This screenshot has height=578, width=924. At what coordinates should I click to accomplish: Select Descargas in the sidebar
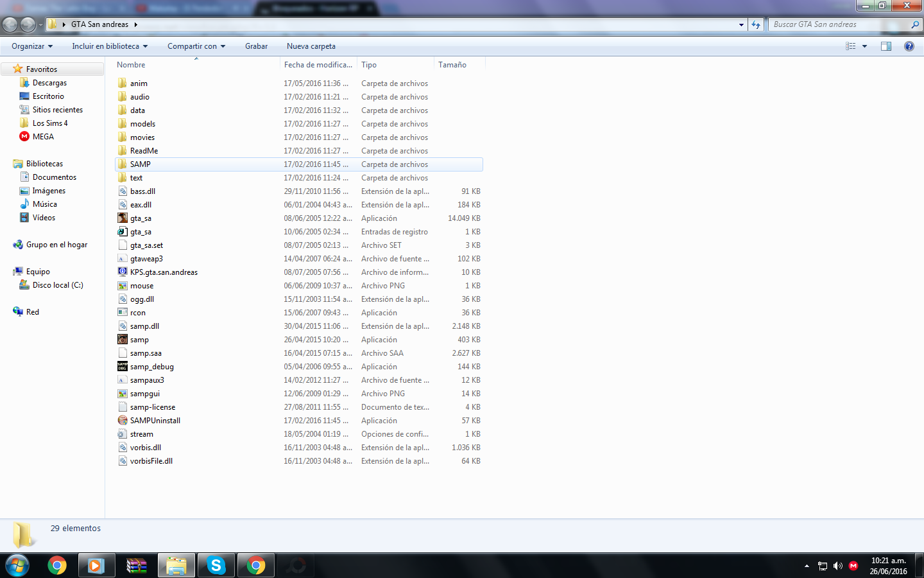click(49, 83)
